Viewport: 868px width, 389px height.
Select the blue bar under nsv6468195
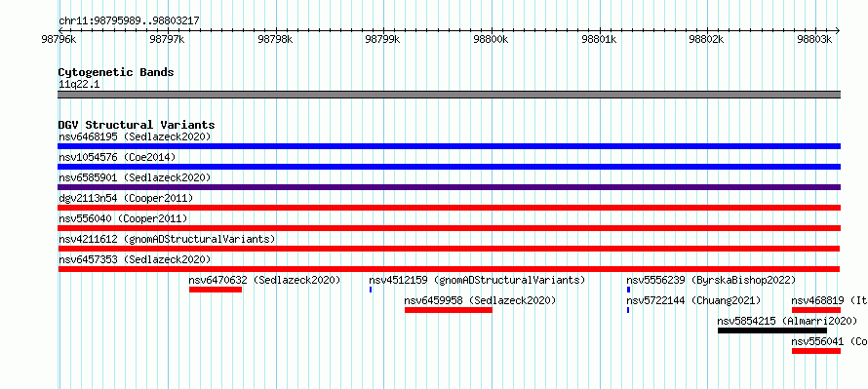click(449, 146)
